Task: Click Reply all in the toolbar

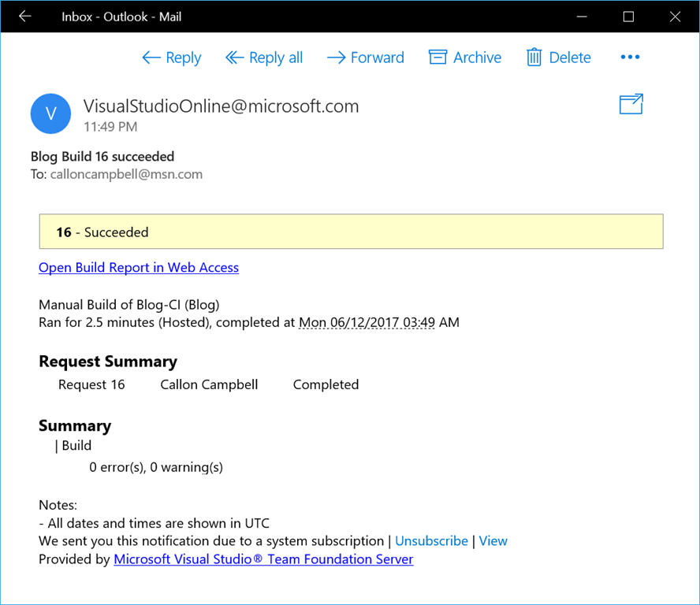Action: click(264, 58)
